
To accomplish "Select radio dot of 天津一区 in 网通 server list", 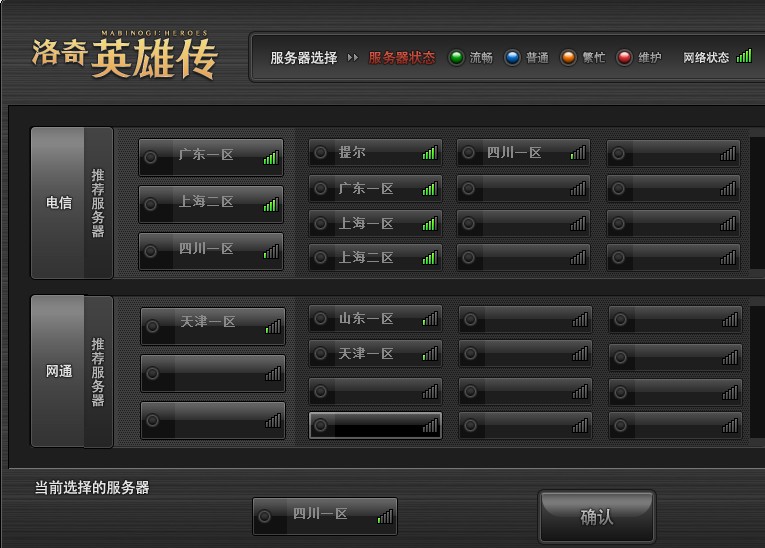I will 321,354.
